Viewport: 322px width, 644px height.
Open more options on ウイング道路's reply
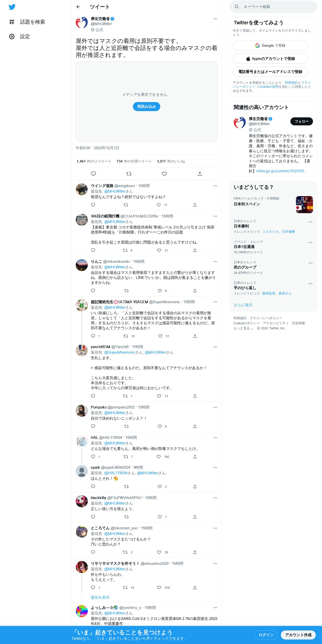215,186
